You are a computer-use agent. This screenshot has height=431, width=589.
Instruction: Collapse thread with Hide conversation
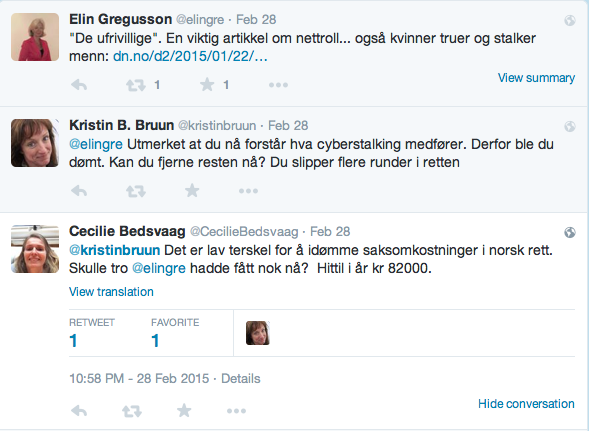(x=526, y=404)
